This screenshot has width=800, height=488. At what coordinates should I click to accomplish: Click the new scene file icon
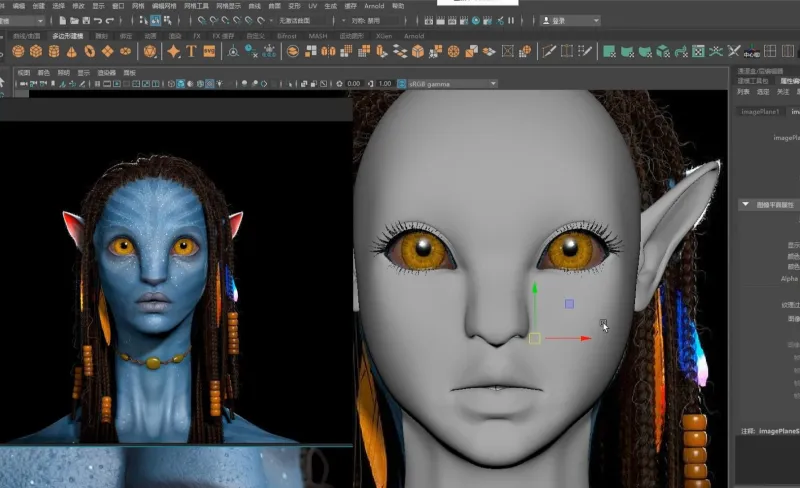point(62,20)
